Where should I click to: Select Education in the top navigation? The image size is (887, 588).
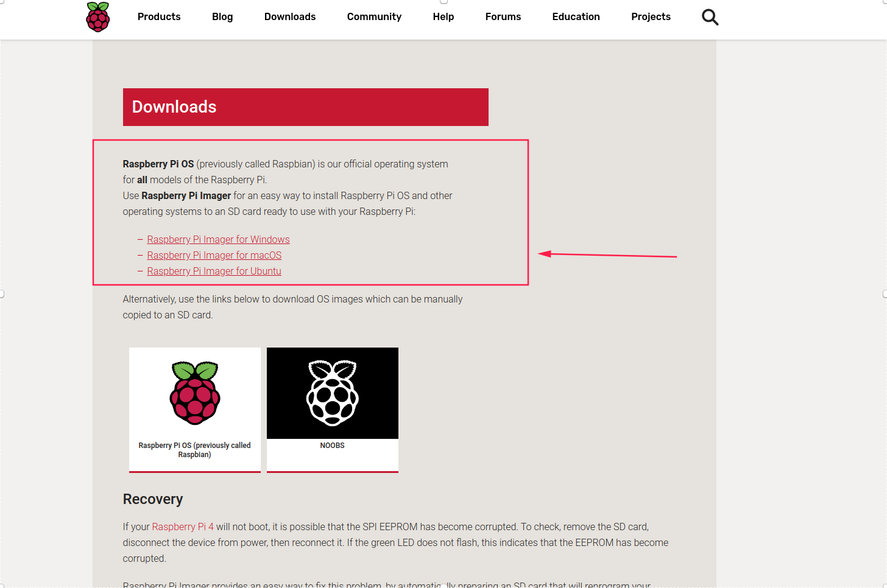point(576,17)
